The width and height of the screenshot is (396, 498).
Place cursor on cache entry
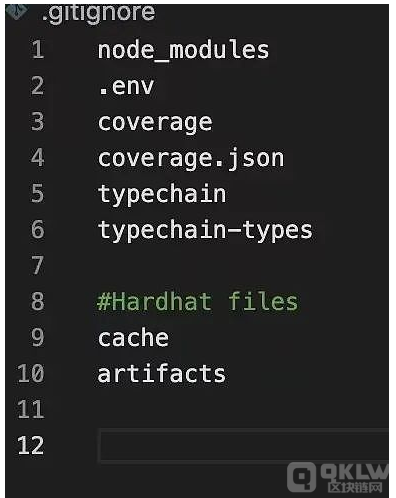133,338
